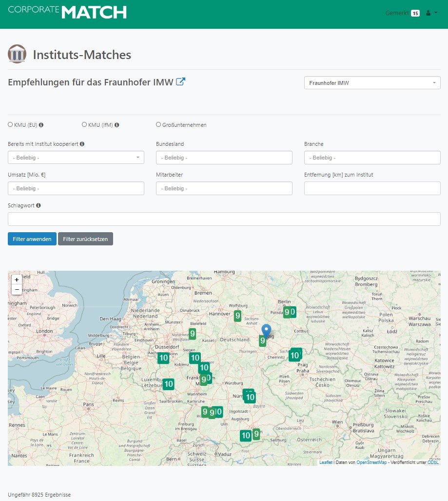Click map cluster 10 near Luxembourg

[168, 384]
